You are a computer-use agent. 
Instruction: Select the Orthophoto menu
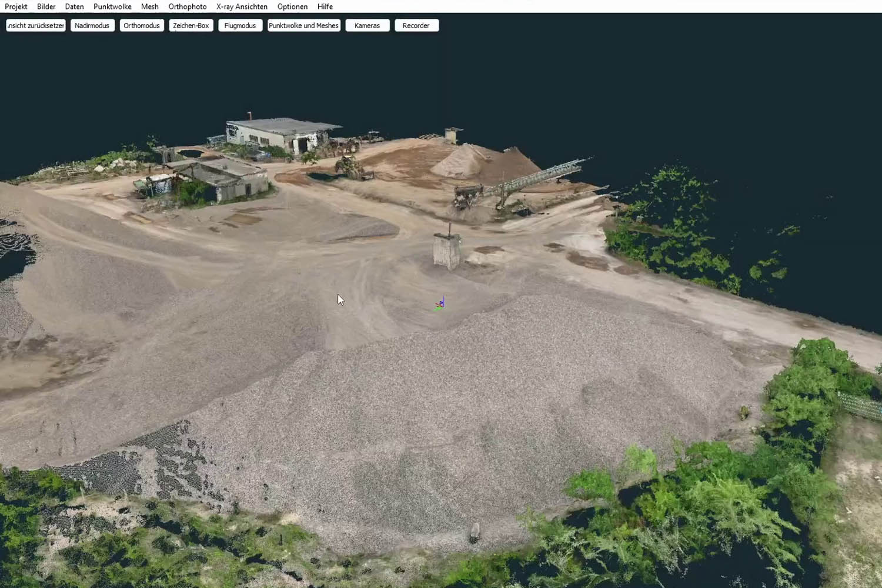[187, 6]
